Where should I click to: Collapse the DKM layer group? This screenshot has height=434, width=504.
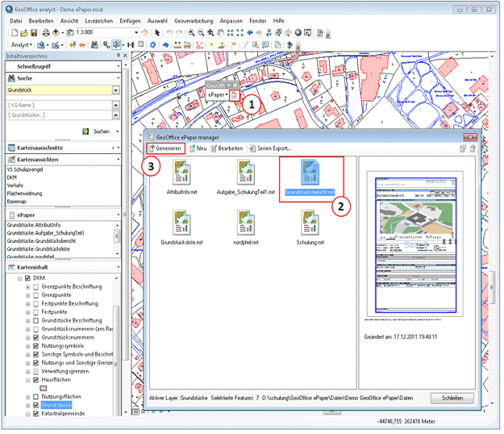point(19,278)
